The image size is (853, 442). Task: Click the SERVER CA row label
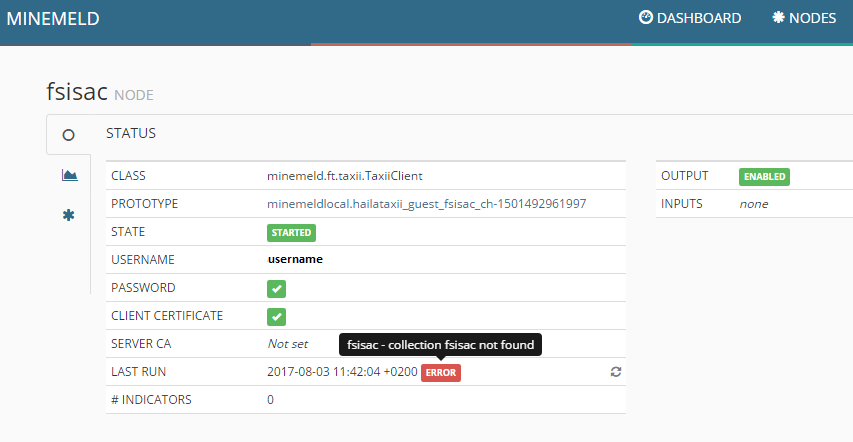coord(141,344)
